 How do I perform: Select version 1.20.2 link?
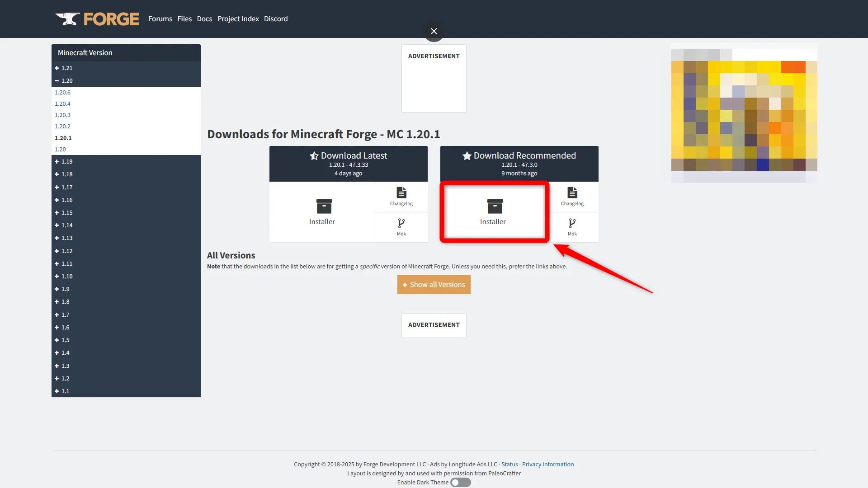(x=63, y=126)
